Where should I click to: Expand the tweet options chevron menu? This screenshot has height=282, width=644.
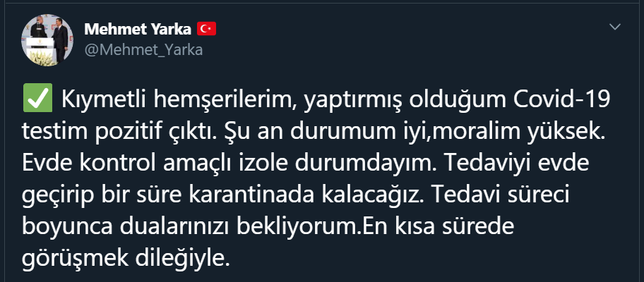pyautogui.click(x=615, y=27)
